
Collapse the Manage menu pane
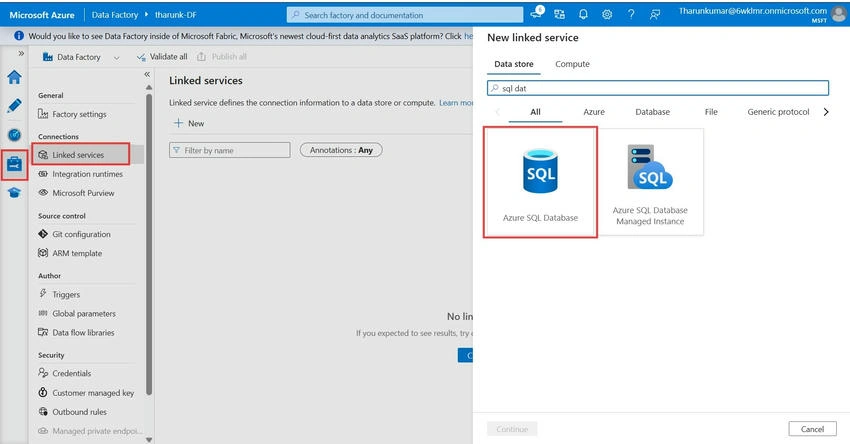coord(147,74)
